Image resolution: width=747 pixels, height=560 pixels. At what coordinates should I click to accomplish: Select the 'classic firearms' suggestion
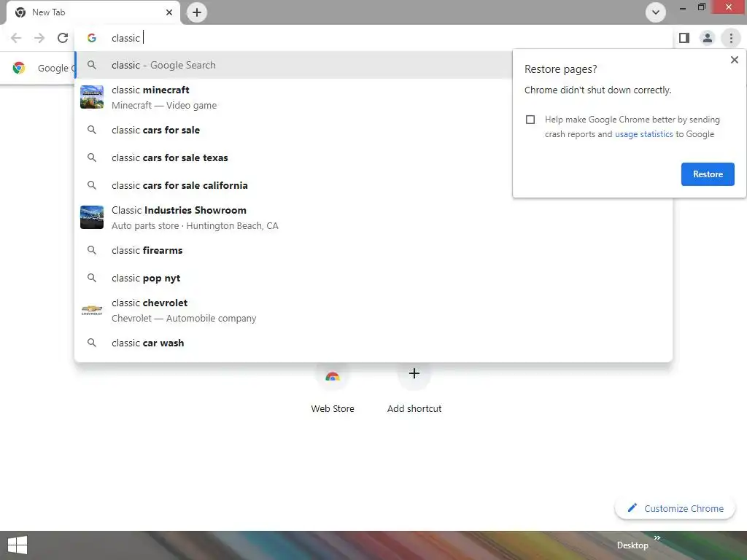coord(373,251)
